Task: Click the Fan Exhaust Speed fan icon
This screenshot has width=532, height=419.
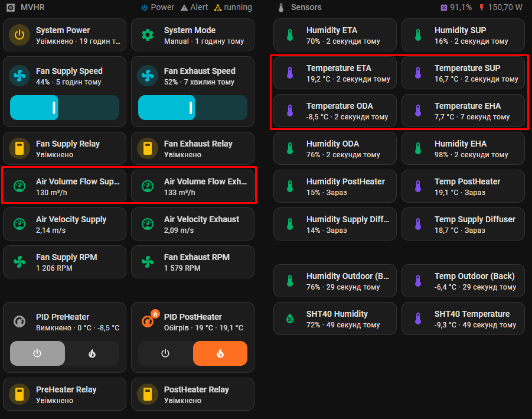Action: pos(148,76)
